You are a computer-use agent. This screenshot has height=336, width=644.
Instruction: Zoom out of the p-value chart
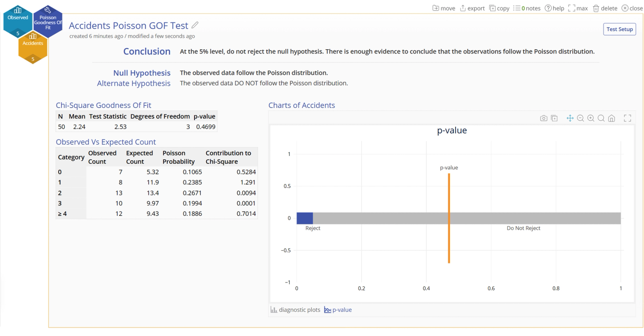click(x=580, y=118)
